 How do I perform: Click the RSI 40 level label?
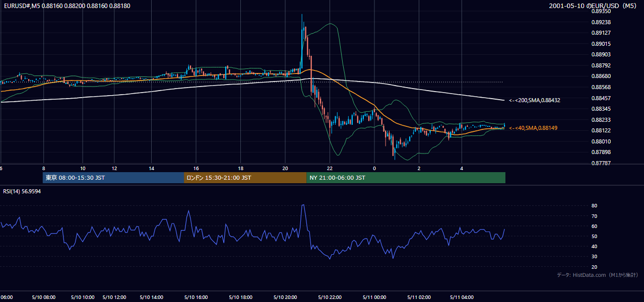click(594, 246)
